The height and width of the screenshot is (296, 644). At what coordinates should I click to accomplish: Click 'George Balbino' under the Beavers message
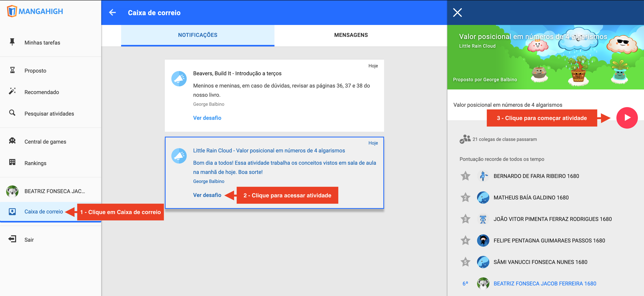tap(209, 104)
